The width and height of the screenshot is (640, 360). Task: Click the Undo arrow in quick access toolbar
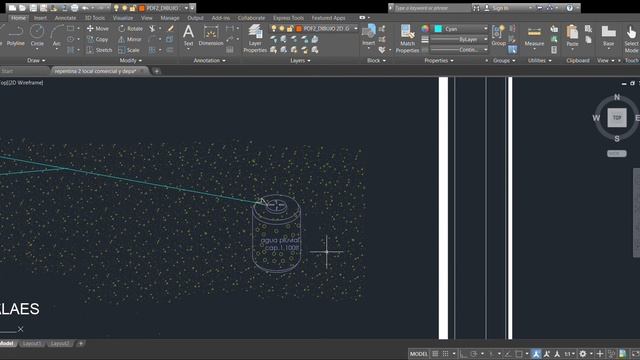pyautogui.click(x=85, y=8)
